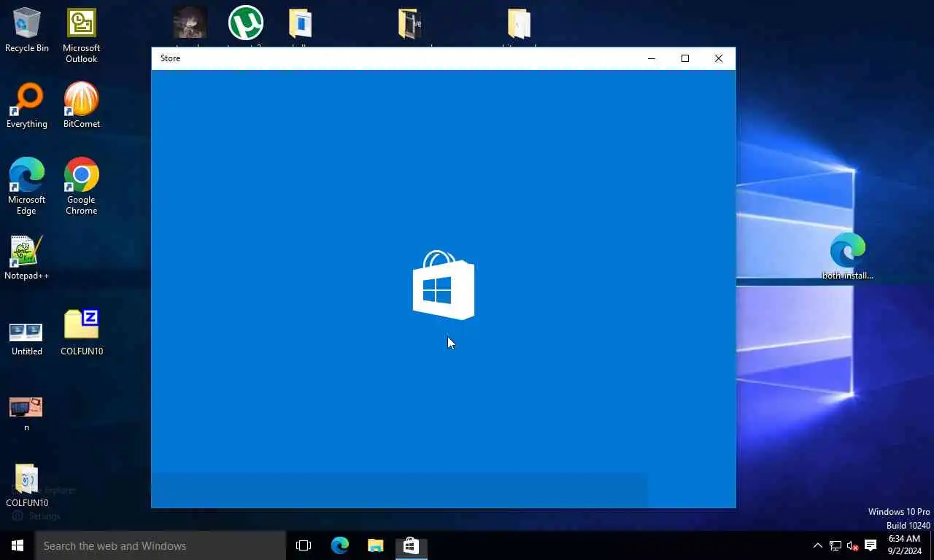
Task: Select the Google Chrome desktop shortcut
Action: pos(81,186)
